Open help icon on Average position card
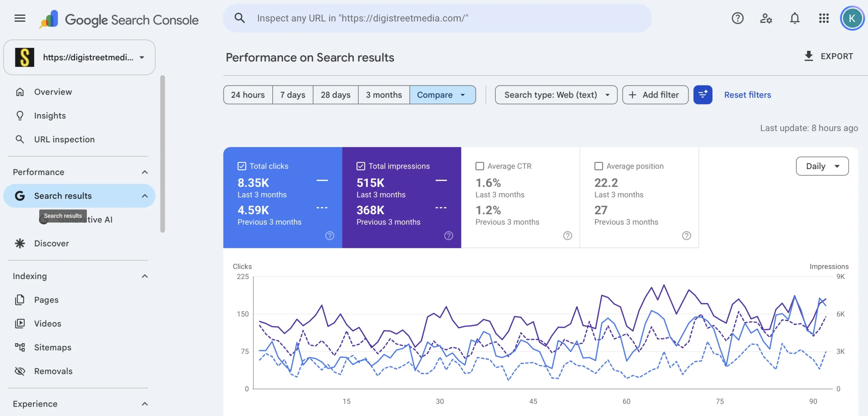The height and width of the screenshot is (416, 868). 687,235
